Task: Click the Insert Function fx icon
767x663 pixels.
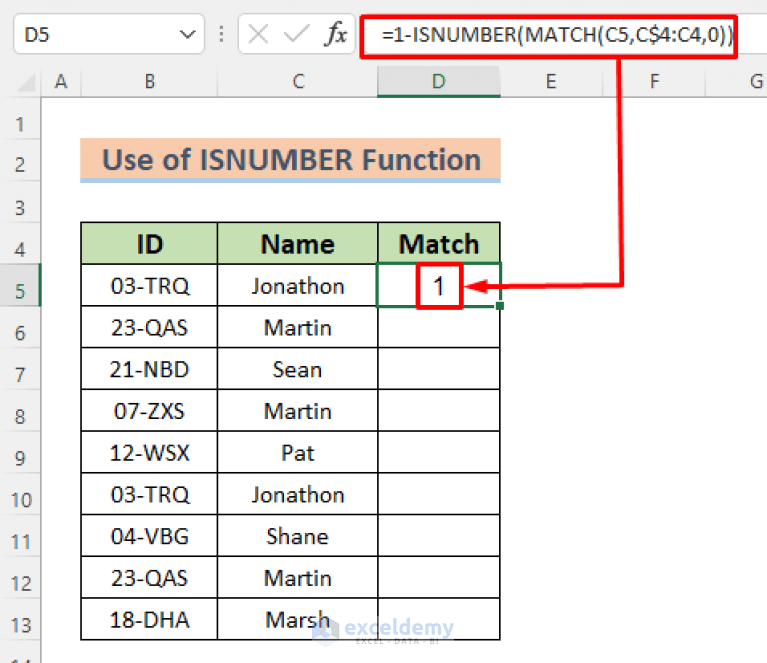Action: tap(336, 34)
